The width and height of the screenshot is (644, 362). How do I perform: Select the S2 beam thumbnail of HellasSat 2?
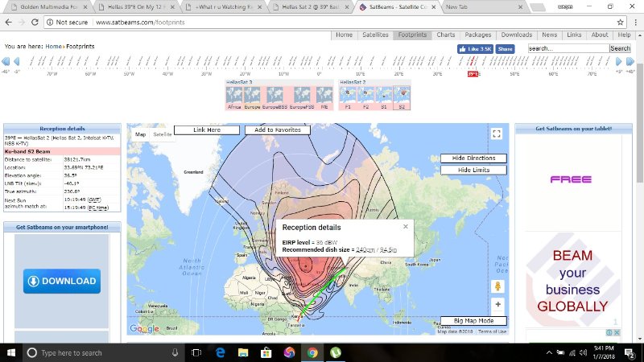402,97
